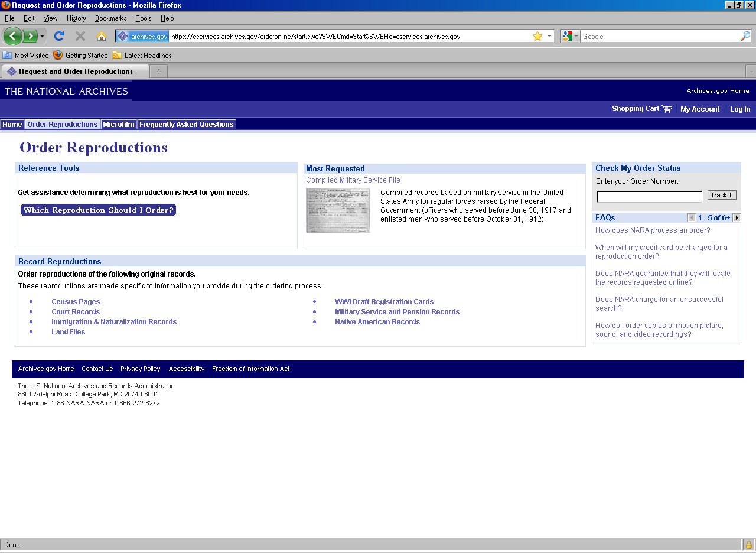Open the File menu
Image resolution: width=756 pixels, height=553 pixels.
pyautogui.click(x=9, y=18)
